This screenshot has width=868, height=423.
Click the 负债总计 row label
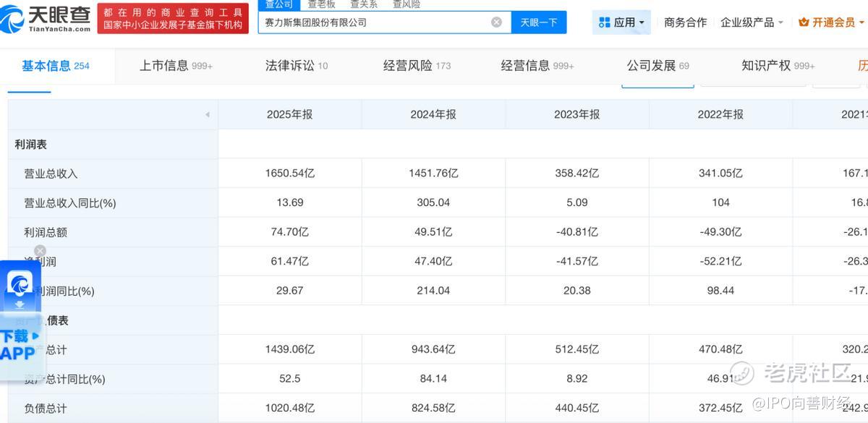click(46, 409)
